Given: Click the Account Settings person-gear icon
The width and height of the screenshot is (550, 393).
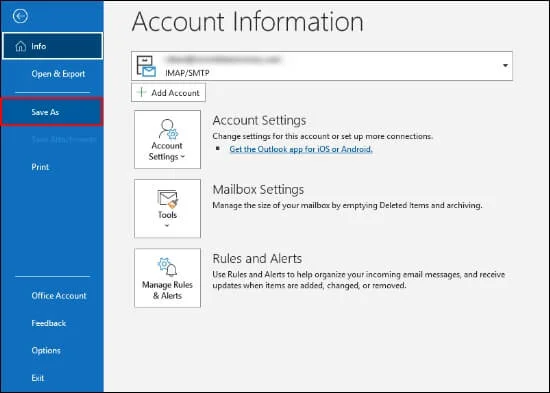Looking at the screenshot, I should tap(168, 129).
